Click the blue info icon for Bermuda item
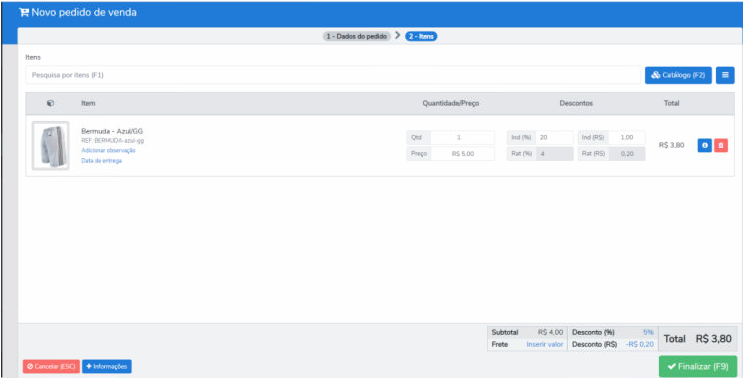The image size is (743, 378). pyautogui.click(x=705, y=145)
